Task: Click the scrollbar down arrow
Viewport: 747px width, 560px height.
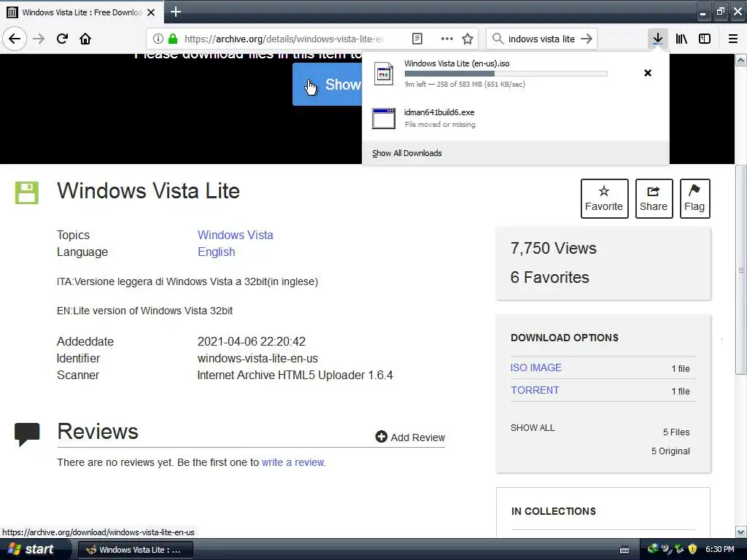Action: coord(741,532)
